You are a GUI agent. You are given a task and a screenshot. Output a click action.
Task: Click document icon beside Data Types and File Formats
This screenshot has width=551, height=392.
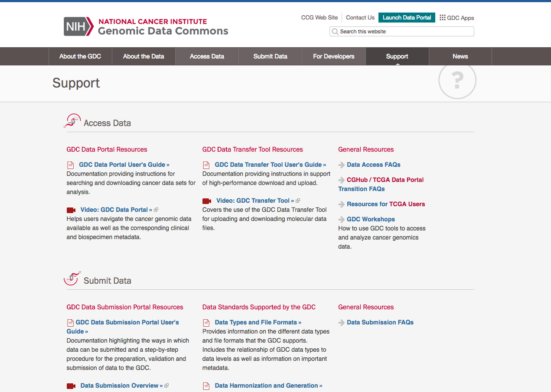pyautogui.click(x=207, y=323)
